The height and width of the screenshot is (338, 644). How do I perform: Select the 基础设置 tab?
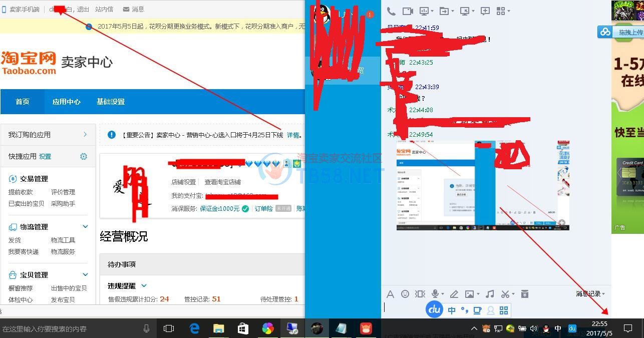[x=111, y=102]
